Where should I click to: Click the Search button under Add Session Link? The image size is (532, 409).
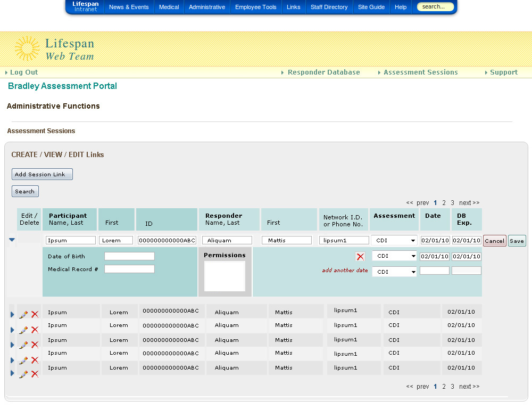[25, 191]
